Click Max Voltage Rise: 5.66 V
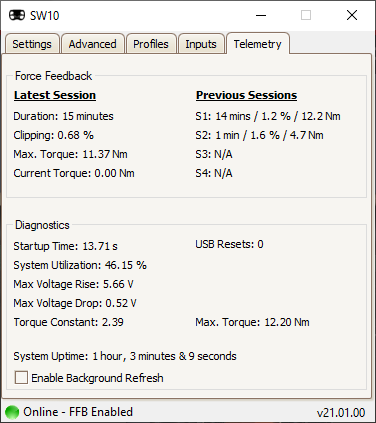Screen dimensions: 376x423 pos(73,284)
